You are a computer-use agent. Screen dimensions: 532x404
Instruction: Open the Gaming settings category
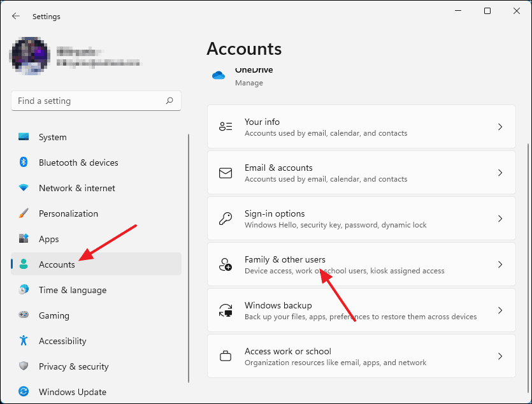pos(96,315)
